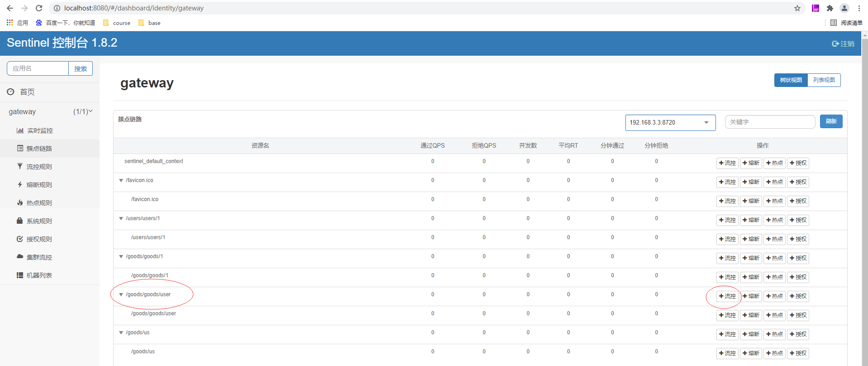Click the Sentinel 控制台 1.8.2 title
This screenshot has width=868, height=366.
(62, 43)
